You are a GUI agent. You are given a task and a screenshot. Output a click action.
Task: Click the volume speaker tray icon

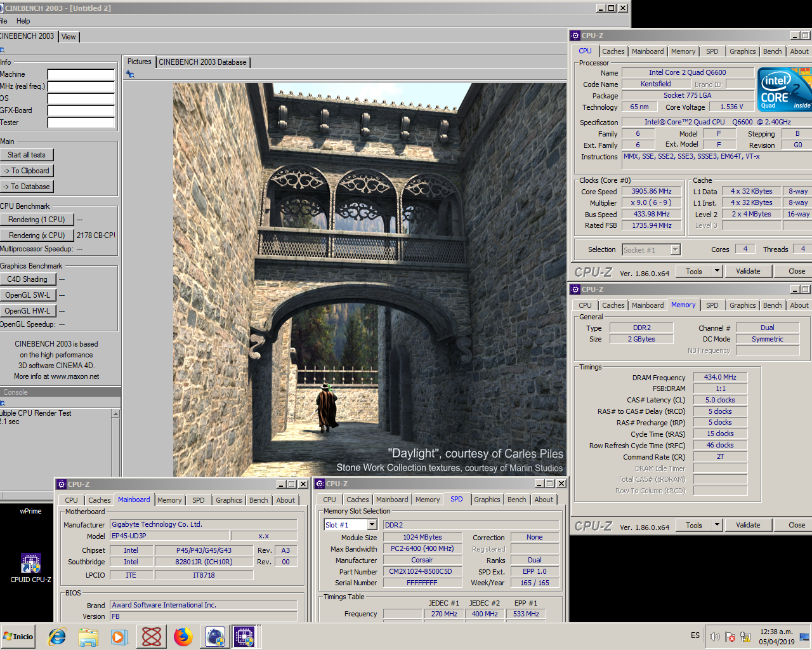coord(715,637)
